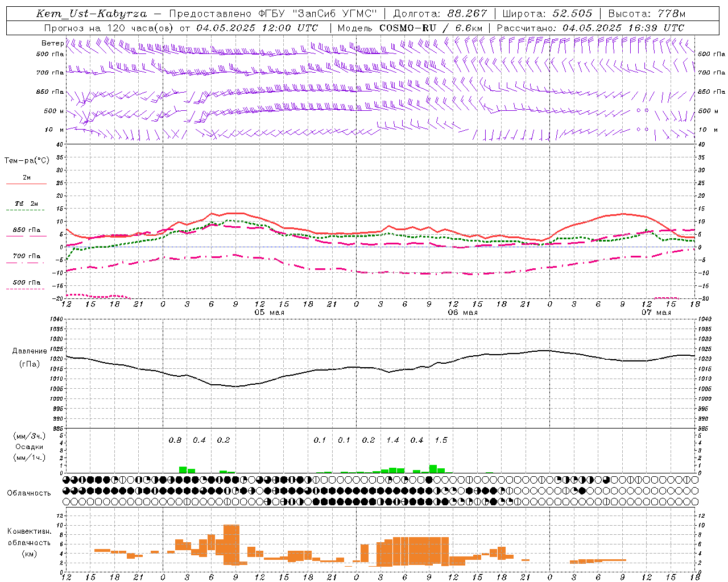Click the tallest orange convective cloud bar

click(x=231, y=544)
